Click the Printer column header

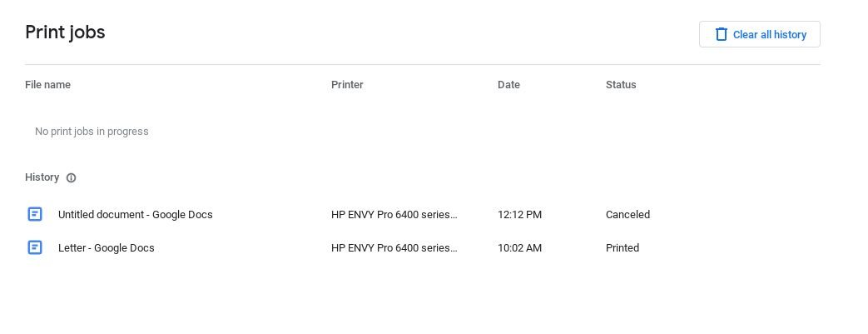tap(347, 85)
